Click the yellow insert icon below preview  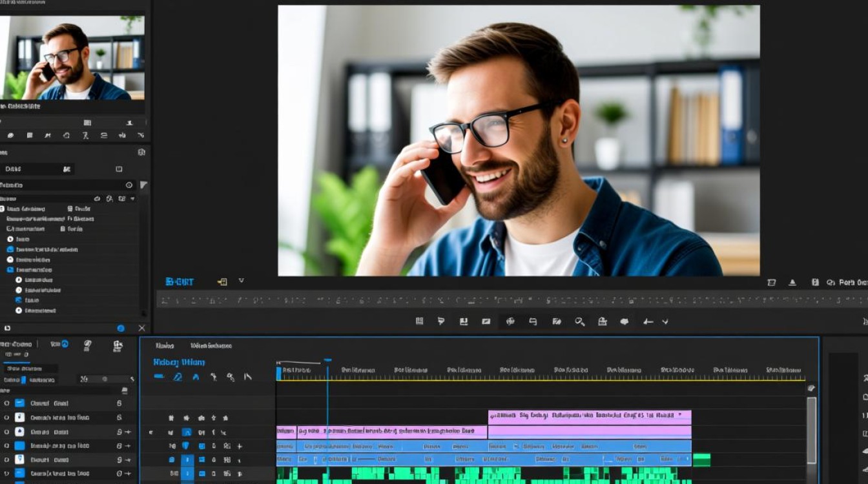222,282
